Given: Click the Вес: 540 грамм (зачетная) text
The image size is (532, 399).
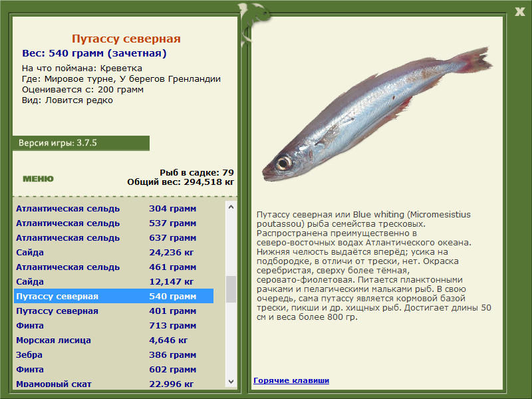Looking at the screenshot, I should [94, 53].
